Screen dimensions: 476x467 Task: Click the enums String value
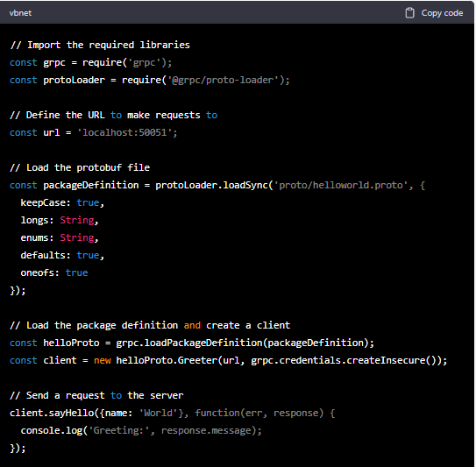tap(77, 238)
